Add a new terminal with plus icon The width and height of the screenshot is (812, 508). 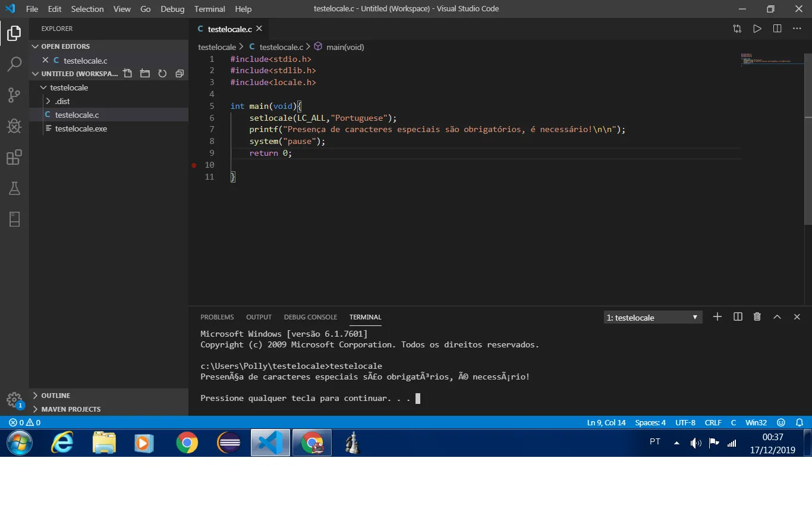717,317
